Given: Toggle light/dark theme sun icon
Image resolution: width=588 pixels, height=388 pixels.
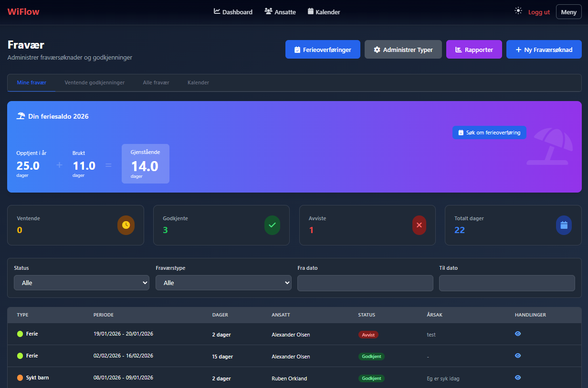Looking at the screenshot, I should point(518,11).
